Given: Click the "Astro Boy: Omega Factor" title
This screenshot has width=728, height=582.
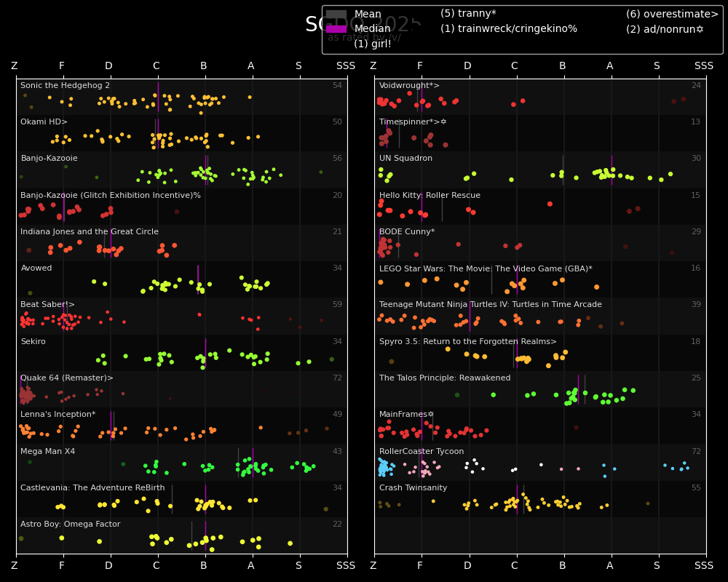Looking at the screenshot, I should coord(70,524).
